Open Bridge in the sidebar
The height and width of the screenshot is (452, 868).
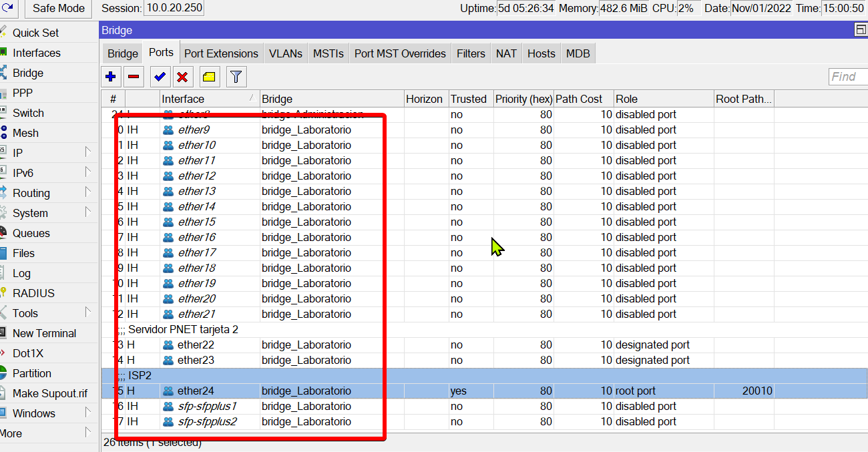(x=28, y=73)
